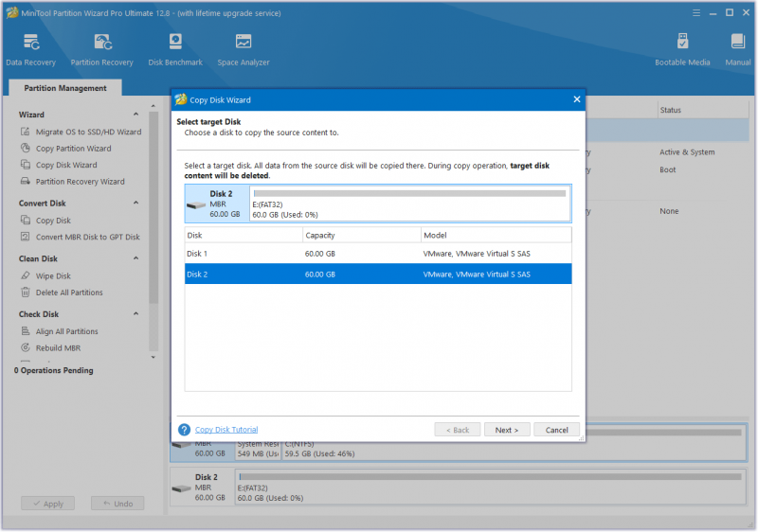Collapse the Clean Disk section
This screenshot has width=758, height=532.
[x=136, y=258]
